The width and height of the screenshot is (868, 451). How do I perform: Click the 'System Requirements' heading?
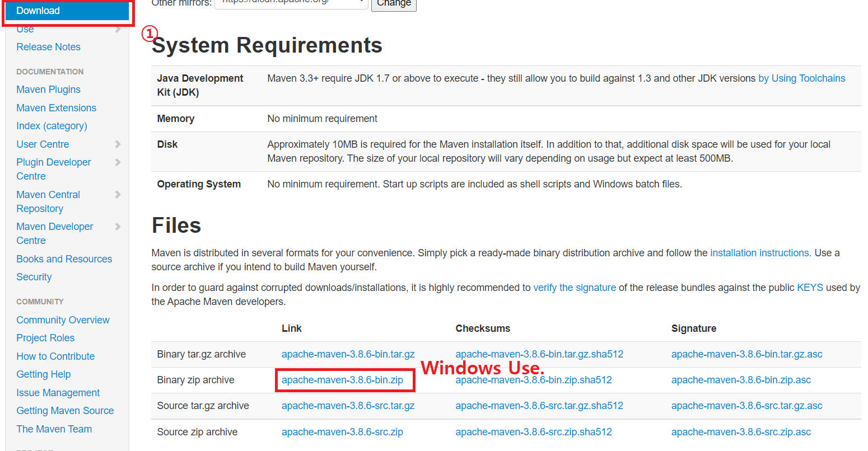[267, 45]
